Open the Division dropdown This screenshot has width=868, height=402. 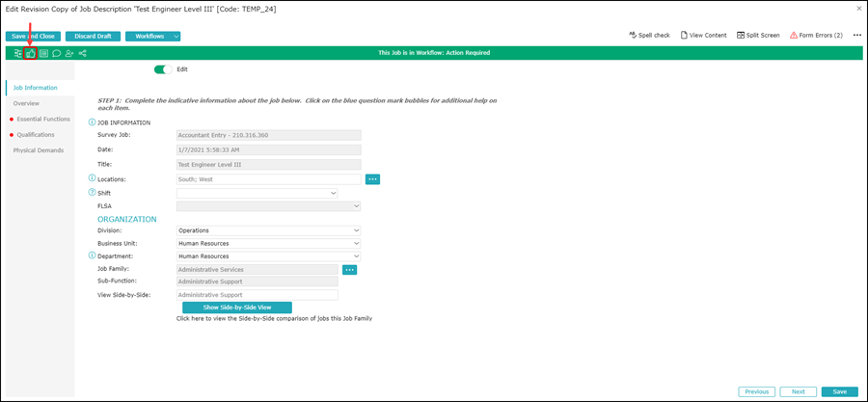[x=268, y=230]
